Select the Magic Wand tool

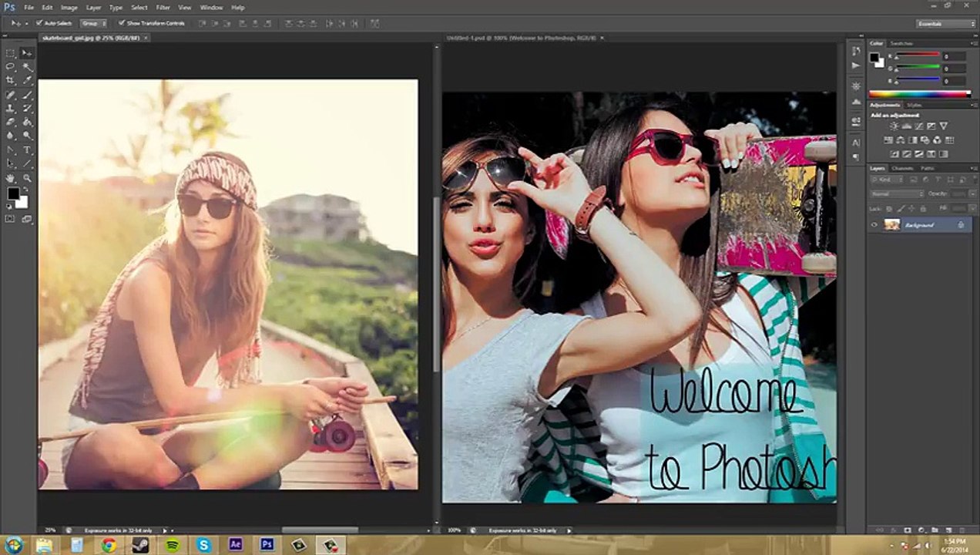[25, 66]
